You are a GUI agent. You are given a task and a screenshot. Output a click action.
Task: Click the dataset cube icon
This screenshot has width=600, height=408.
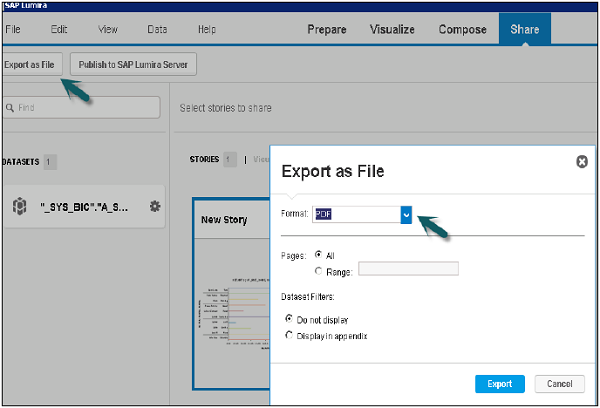coord(20,206)
